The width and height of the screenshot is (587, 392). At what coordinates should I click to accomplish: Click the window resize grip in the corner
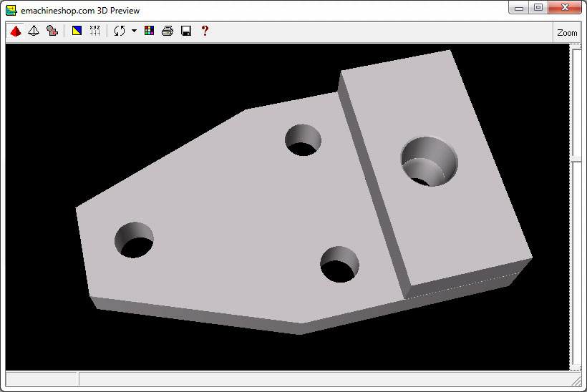[577, 381]
